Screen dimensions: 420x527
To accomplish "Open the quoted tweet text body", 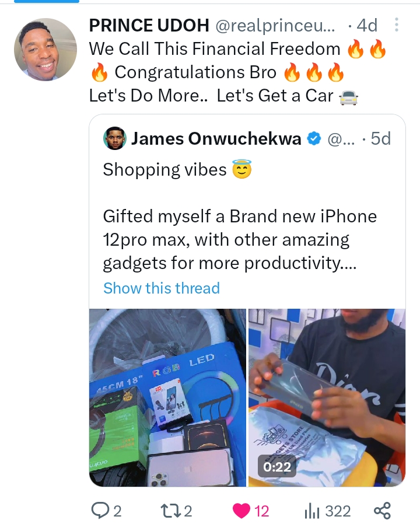I will coord(240,240).
